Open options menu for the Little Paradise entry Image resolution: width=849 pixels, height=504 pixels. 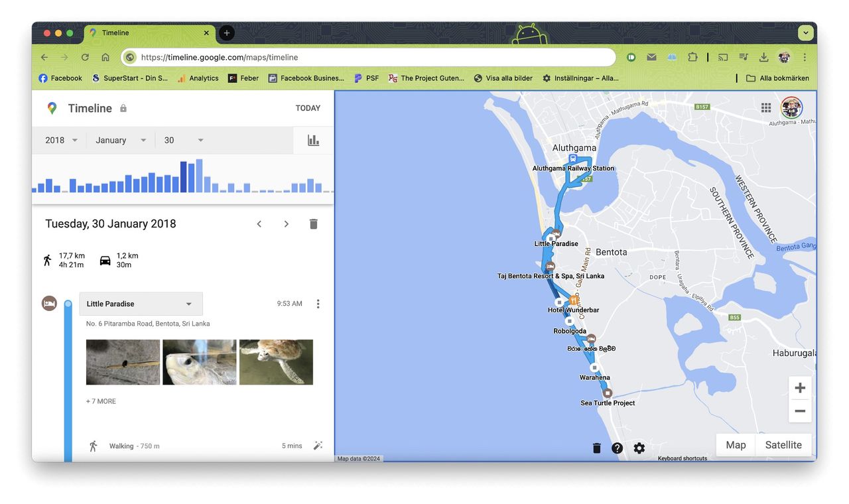point(318,303)
